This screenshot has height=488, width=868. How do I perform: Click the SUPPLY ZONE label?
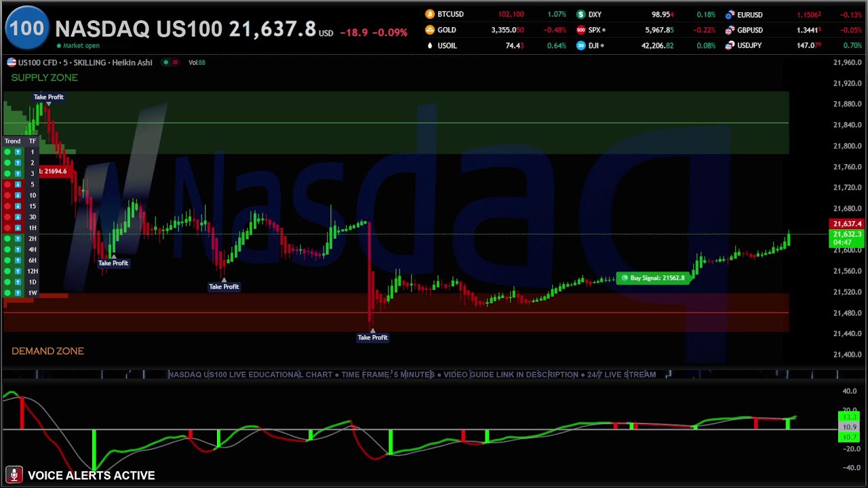pyautogui.click(x=44, y=77)
